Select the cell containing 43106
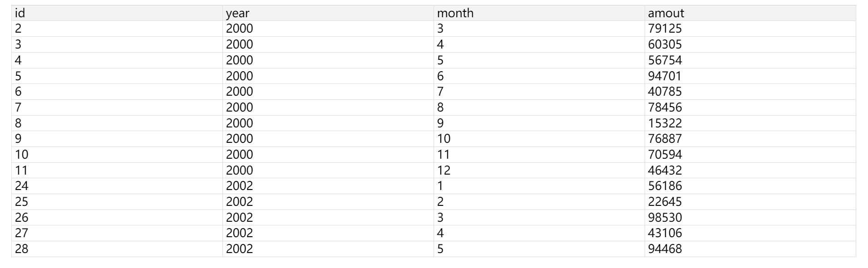The width and height of the screenshot is (868, 268). [x=665, y=233]
